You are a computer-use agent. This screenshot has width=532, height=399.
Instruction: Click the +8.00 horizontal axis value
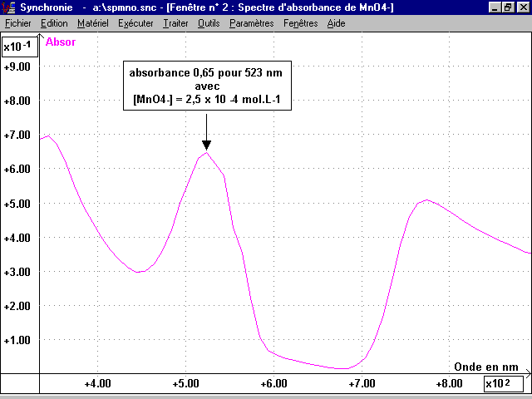tap(449, 384)
